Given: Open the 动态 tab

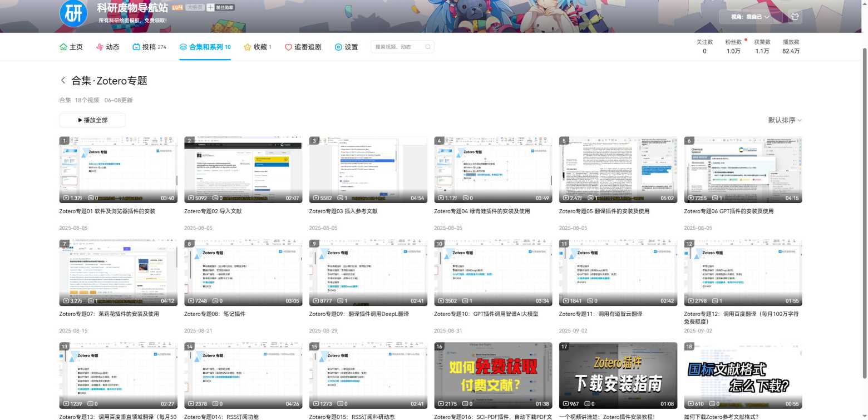Looking at the screenshot, I should point(108,47).
